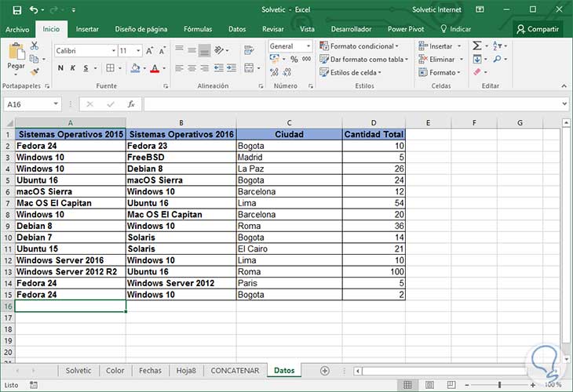The image size is (573, 392).
Task: Click the Insert Function fx icon
Action: [x=131, y=104]
